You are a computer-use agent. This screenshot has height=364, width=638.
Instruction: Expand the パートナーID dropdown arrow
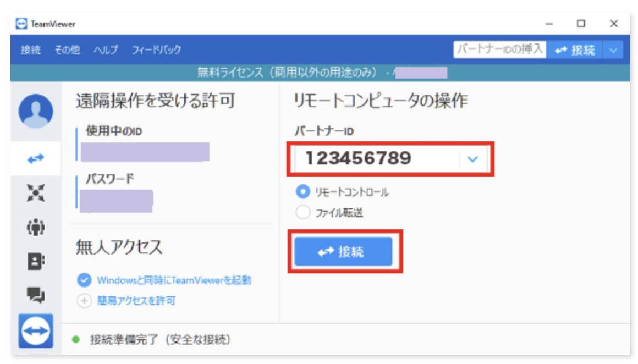[x=472, y=159]
